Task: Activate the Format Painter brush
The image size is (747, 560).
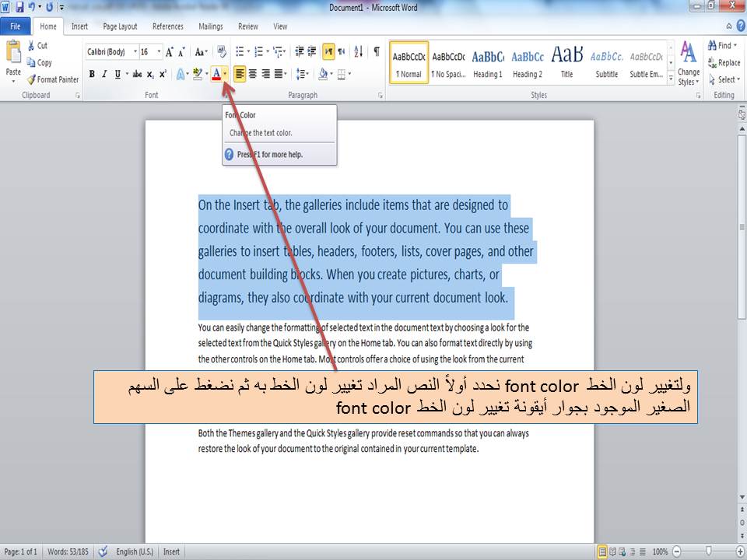Action: (53, 79)
